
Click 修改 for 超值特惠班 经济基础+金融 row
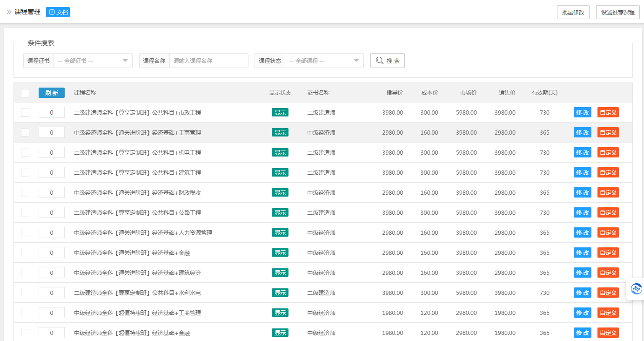(583, 333)
